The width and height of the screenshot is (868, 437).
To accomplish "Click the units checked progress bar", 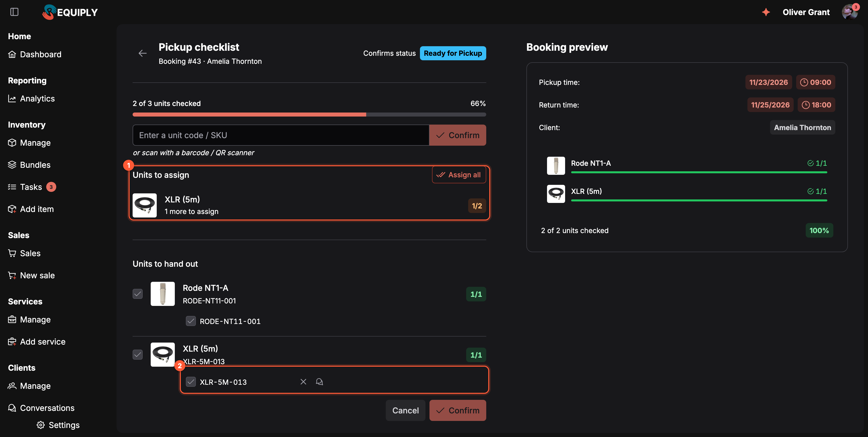I will (309, 115).
